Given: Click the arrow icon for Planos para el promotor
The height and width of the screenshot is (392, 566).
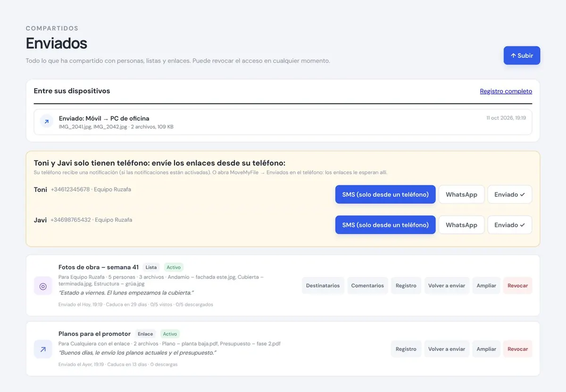Looking at the screenshot, I should pyautogui.click(x=43, y=349).
